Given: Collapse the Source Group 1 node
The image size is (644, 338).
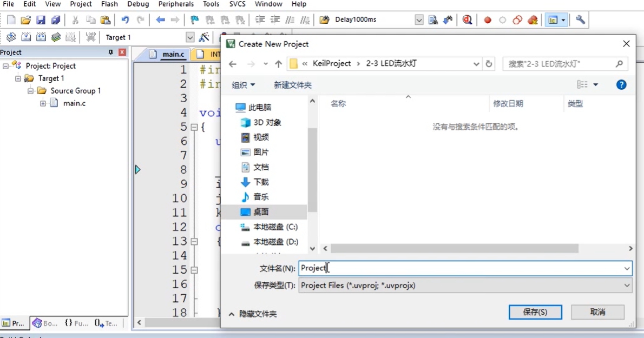Looking at the screenshot, I should coord(30,91).
